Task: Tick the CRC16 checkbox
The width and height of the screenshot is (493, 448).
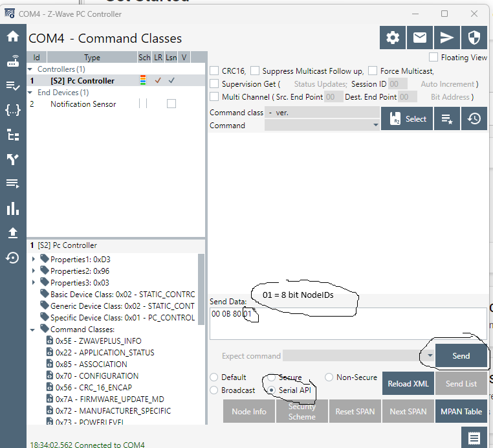Action: coord(215,71)
